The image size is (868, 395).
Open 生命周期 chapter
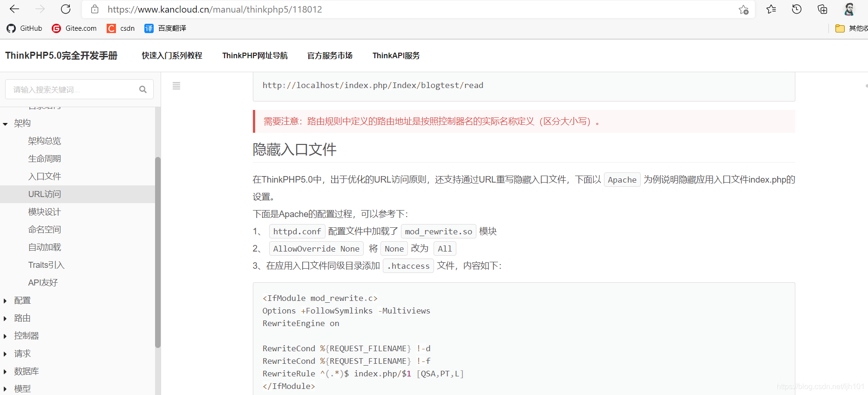point(45,159)
